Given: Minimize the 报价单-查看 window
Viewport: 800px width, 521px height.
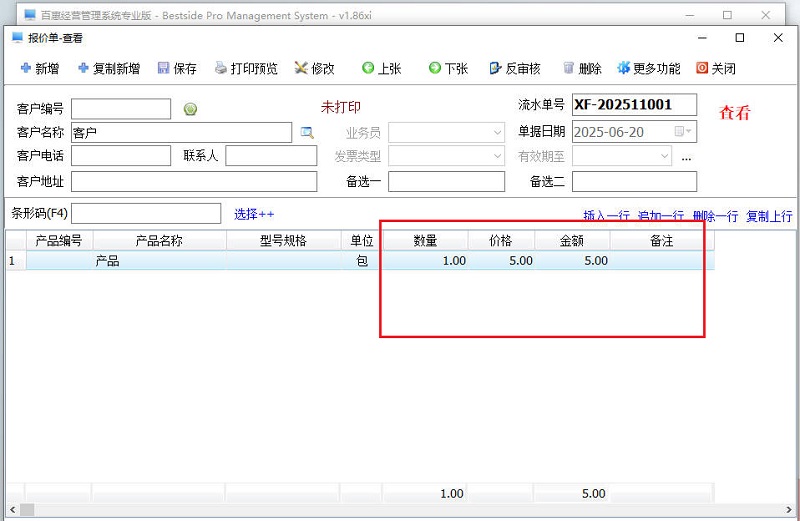Looking at the screenshot, I should click(702, 38).
